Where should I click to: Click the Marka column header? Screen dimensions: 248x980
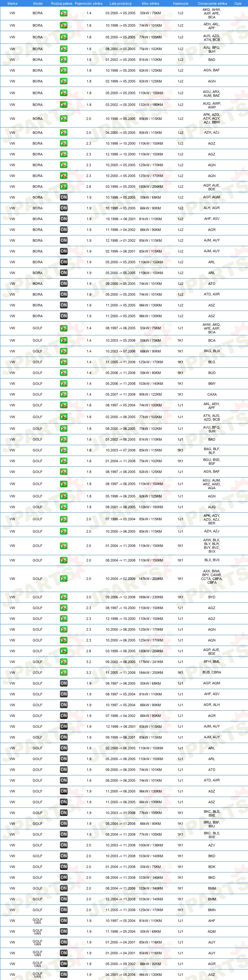[x=12, y=3]
